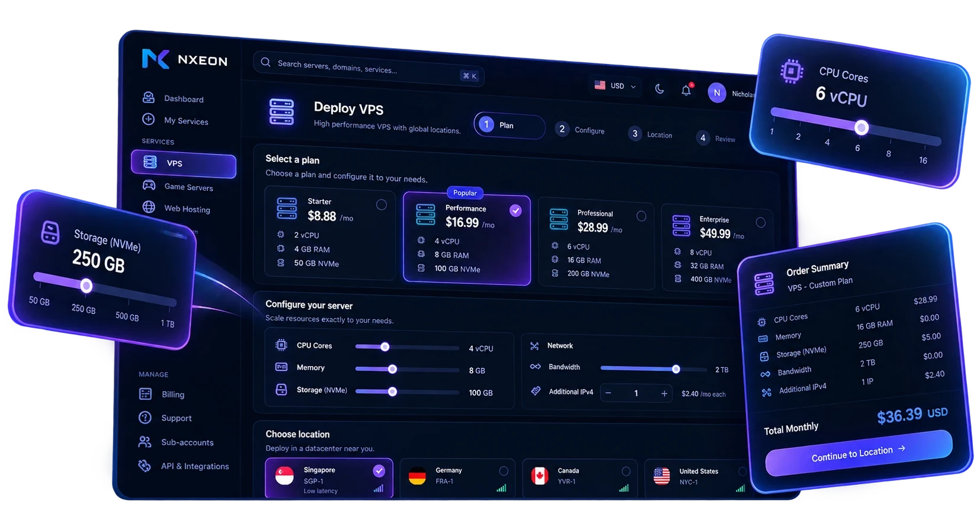Click the Network icon in configure panel
Screen dimensions: 980x532
pyautogui.click(x=534, y=346)
